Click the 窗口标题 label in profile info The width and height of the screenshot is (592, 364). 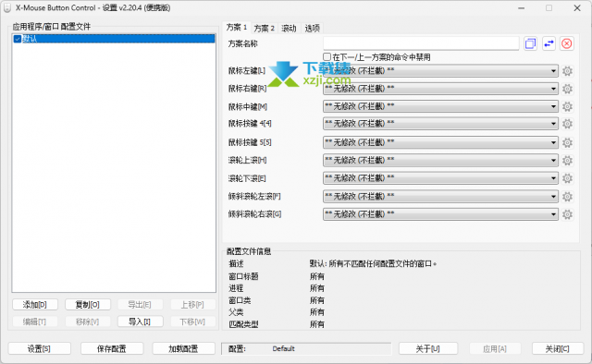[x=243, y=276]
